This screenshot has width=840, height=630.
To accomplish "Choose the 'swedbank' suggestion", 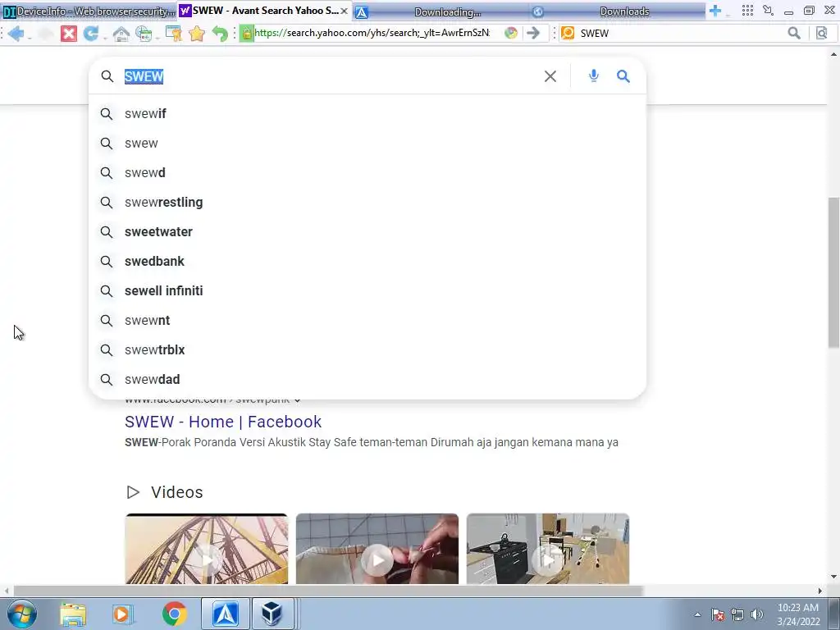I will coord(367,261).
